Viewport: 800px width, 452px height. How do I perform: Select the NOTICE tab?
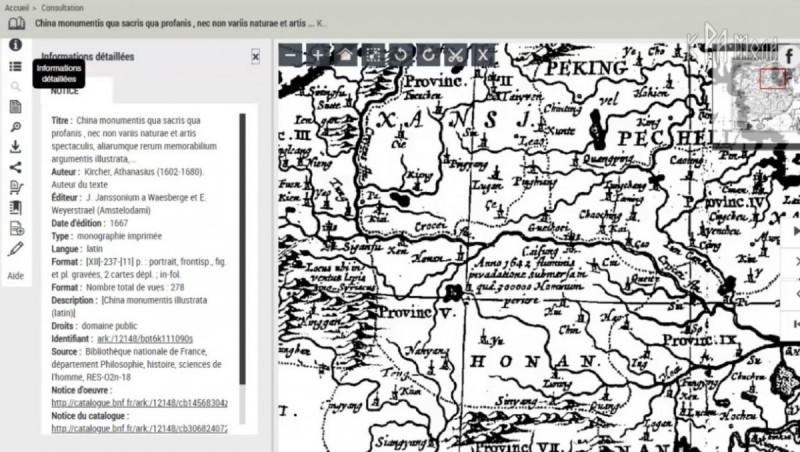65,90
